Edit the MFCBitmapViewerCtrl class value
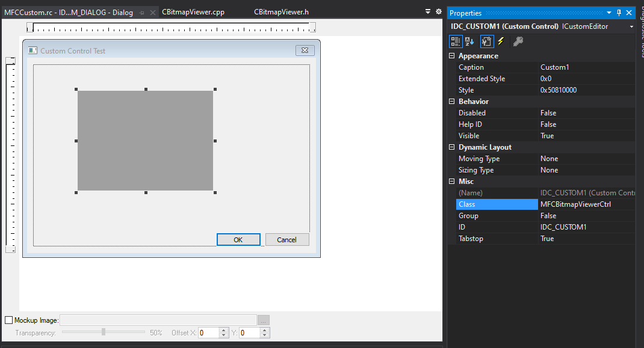The image size is (644, 348). 586,204
